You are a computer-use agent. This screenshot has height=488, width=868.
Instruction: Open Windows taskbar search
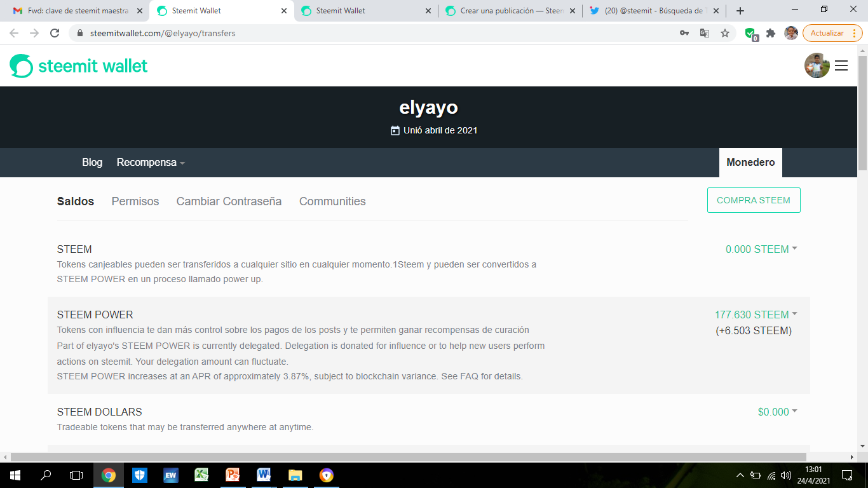pyautogui.click(x=46, y=475)
